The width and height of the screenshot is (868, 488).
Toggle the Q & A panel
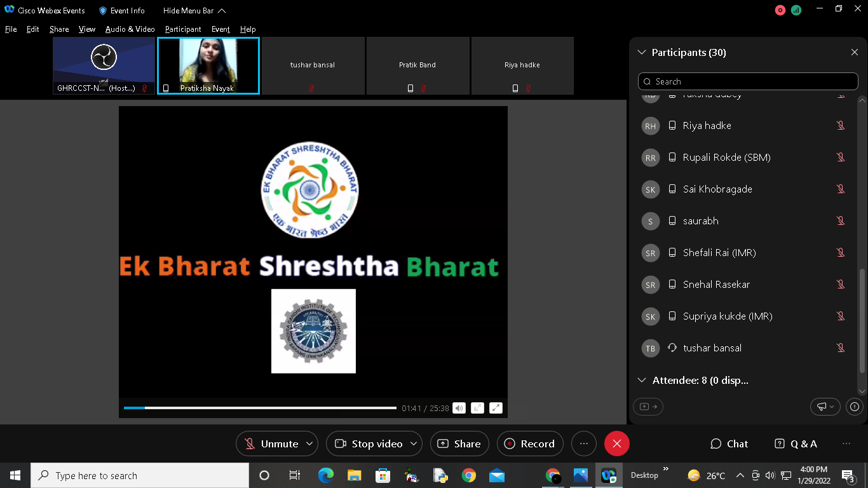[796, 444]
